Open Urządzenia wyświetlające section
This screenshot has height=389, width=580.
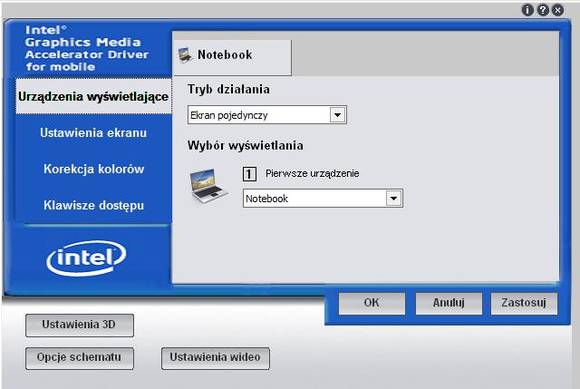point(94,97)
